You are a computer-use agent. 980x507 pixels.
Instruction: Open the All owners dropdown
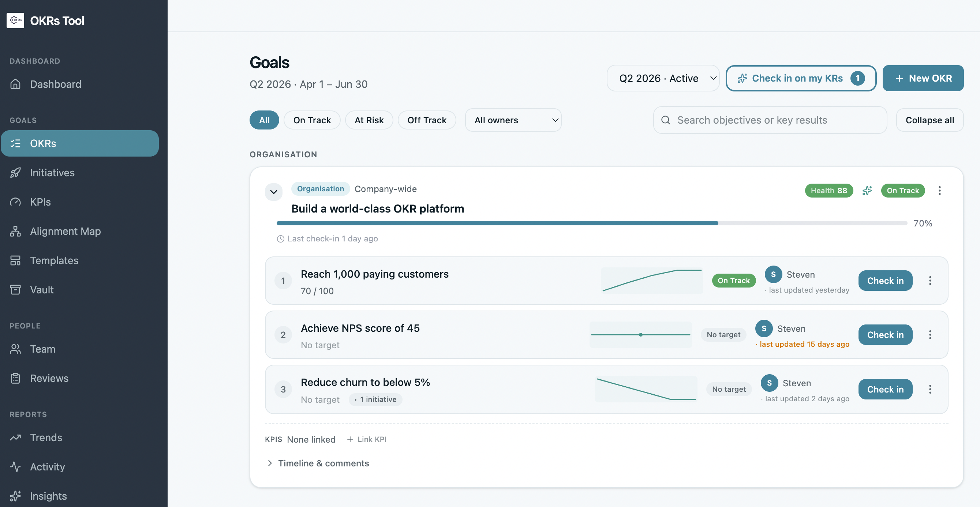(513, 120)
